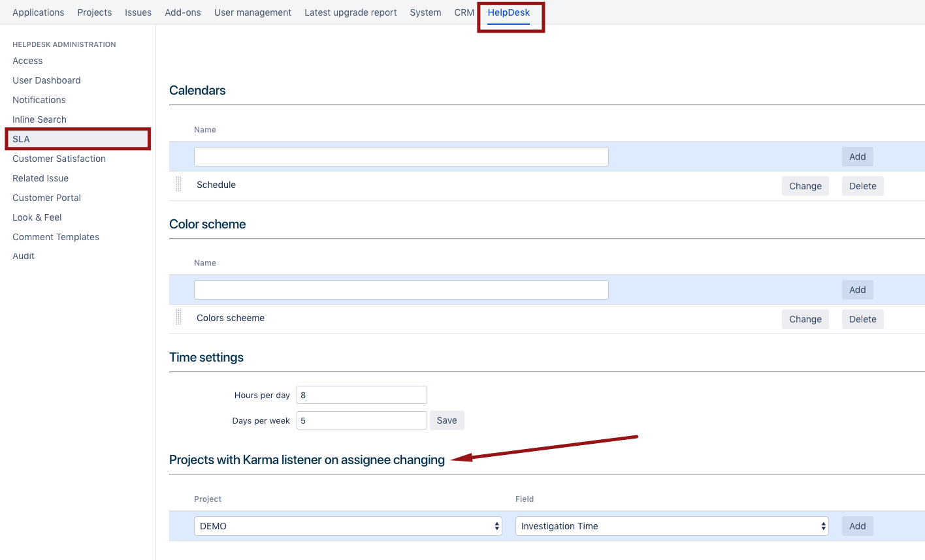Focus the calendar Name input field
925x560 pixels.
401,157
